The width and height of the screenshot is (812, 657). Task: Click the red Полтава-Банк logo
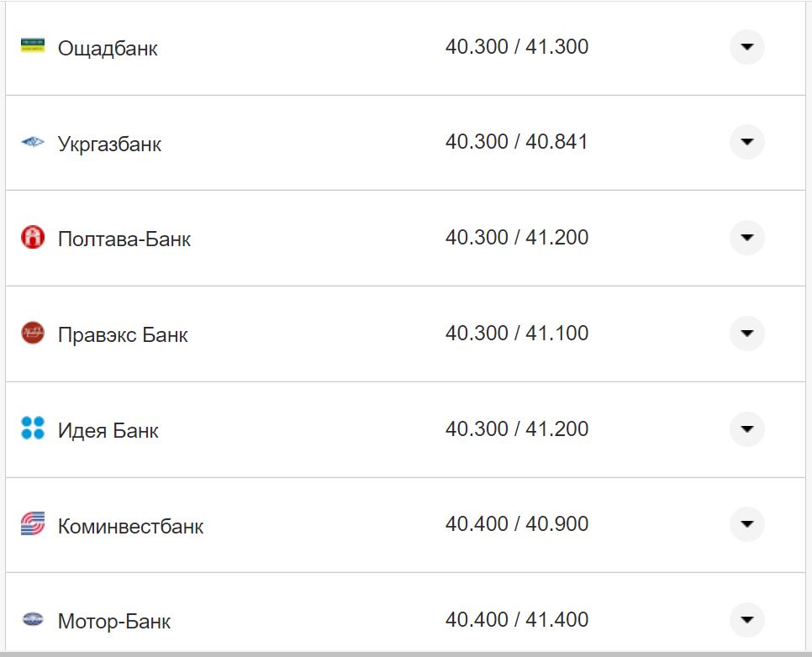tap(32, 238)
